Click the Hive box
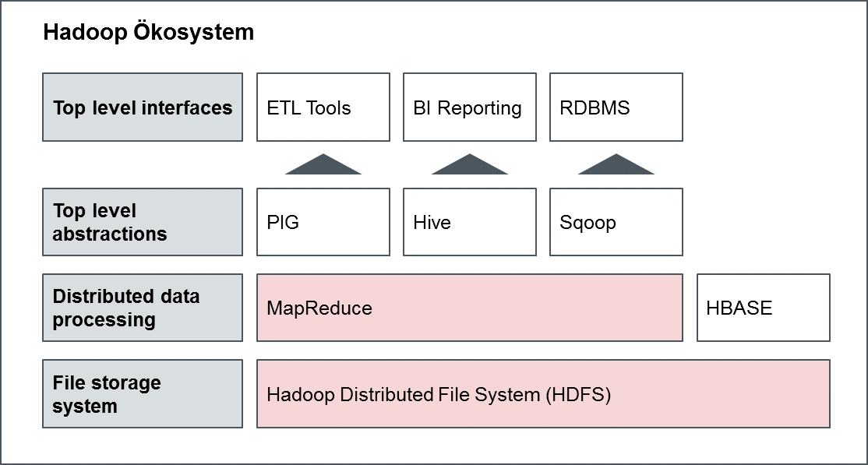 pyautogui.click(x=470, y=222)
